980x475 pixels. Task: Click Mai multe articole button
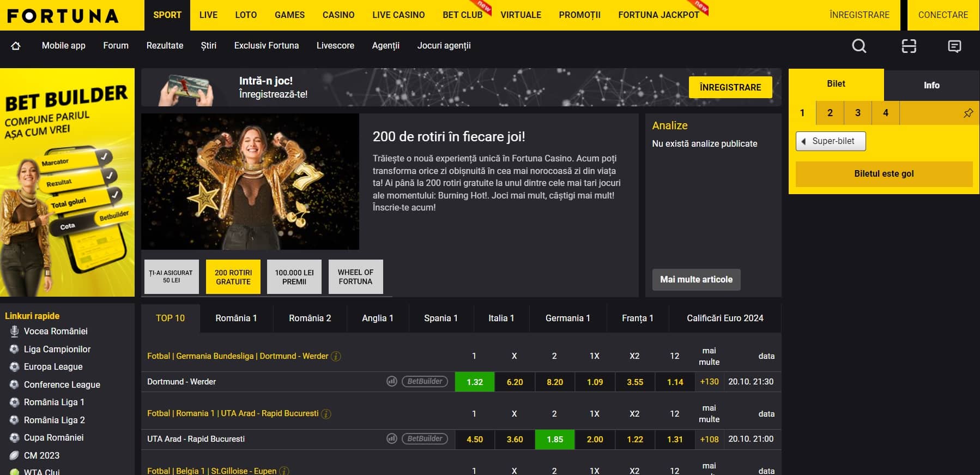point(696,279)
